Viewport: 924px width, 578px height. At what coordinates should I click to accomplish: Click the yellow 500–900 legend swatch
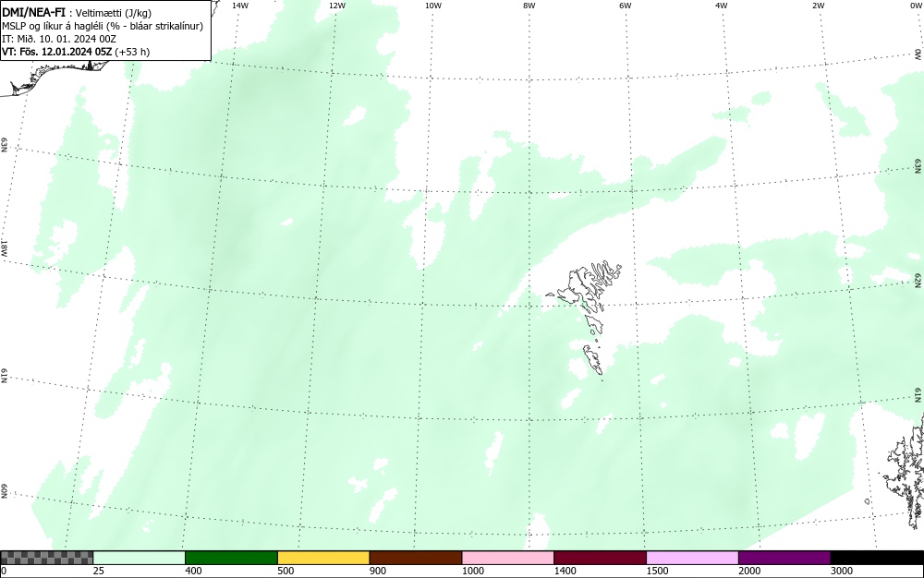323,558
